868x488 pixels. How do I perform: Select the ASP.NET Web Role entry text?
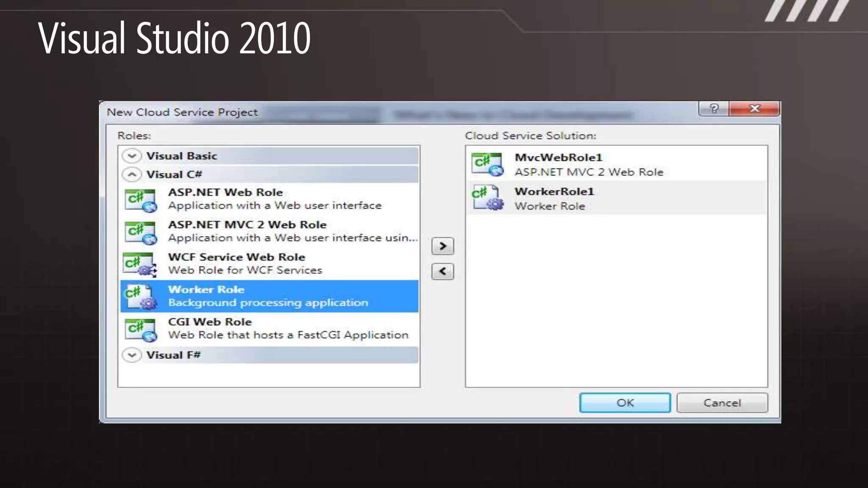(x=225, y=192)
